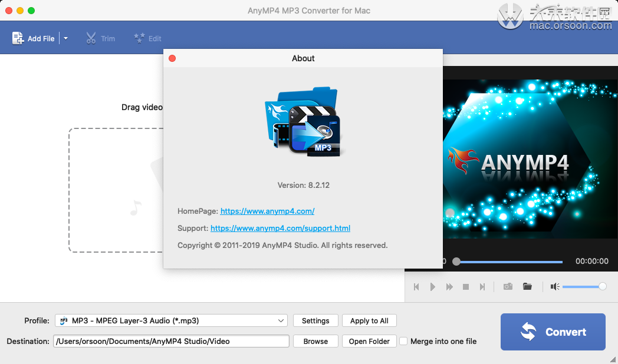Click the Copyright AnyMP4 Studio notice
The width and height of the screenshot is (618, 364).
pyautogui.click(x=282, y=245)
